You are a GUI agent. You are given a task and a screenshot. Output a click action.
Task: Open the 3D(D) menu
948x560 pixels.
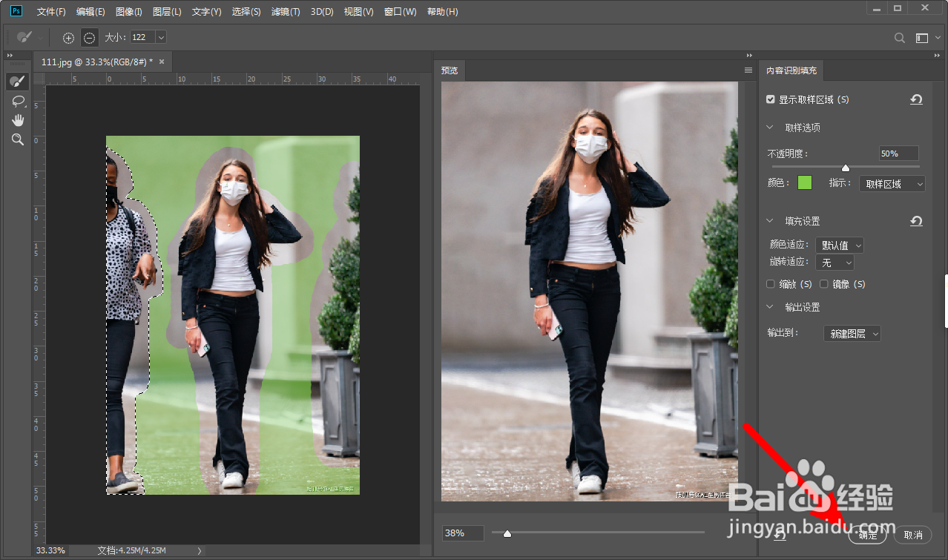coord(322,12)
